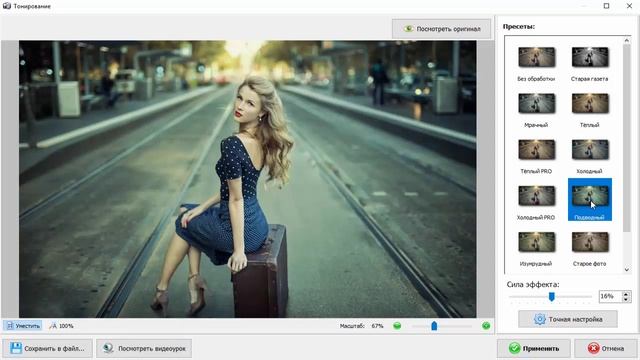Viewport: 640px width, 360px height.
Task: Maximize the Тонирование window
Action: 607,6
